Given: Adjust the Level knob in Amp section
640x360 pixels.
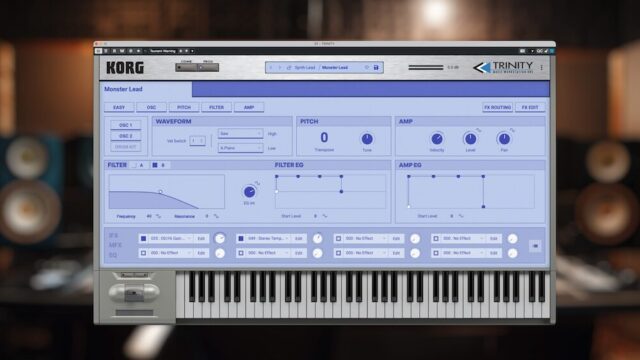Looking at the screenshot, I should 470,139.
